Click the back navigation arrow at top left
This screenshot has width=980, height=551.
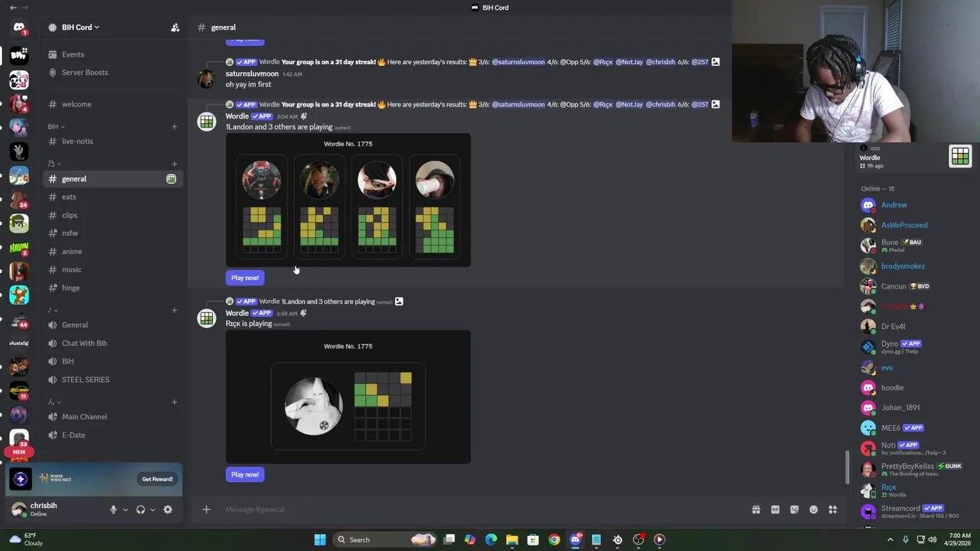13,8
